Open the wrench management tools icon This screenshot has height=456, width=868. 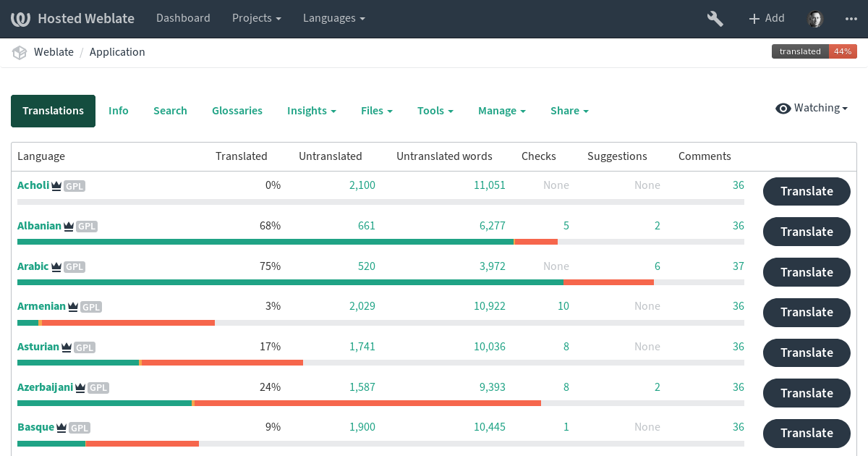click(715, 19)
